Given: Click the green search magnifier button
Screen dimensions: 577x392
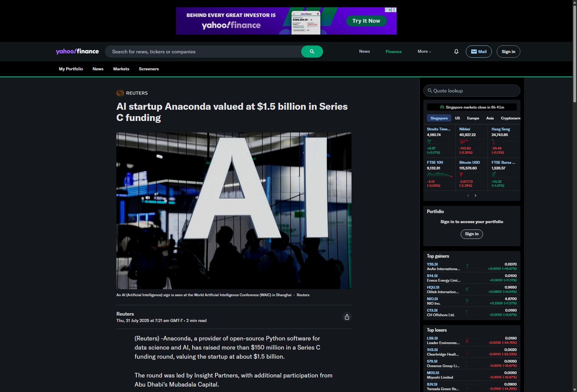Looking at the screenshot, I should point(312,52).
